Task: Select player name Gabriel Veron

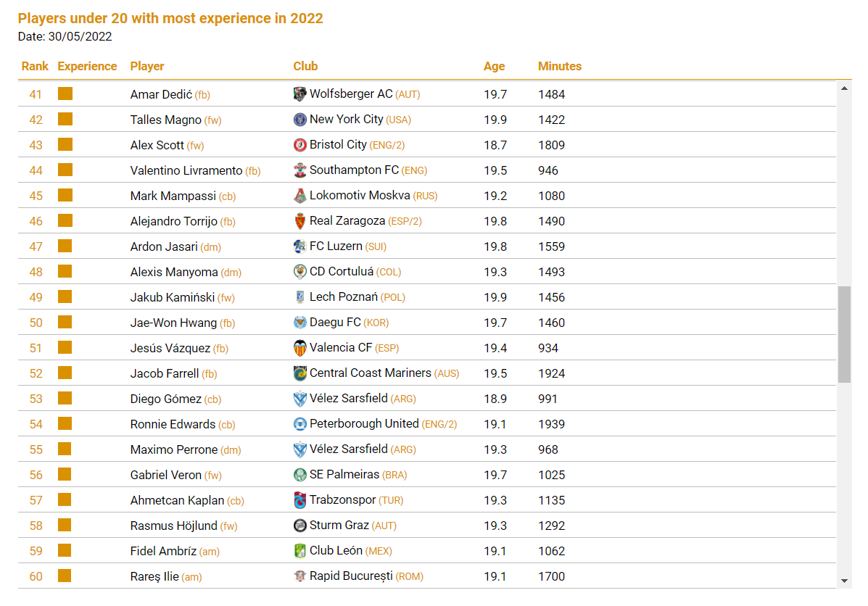Action: (x=165, y=476)
